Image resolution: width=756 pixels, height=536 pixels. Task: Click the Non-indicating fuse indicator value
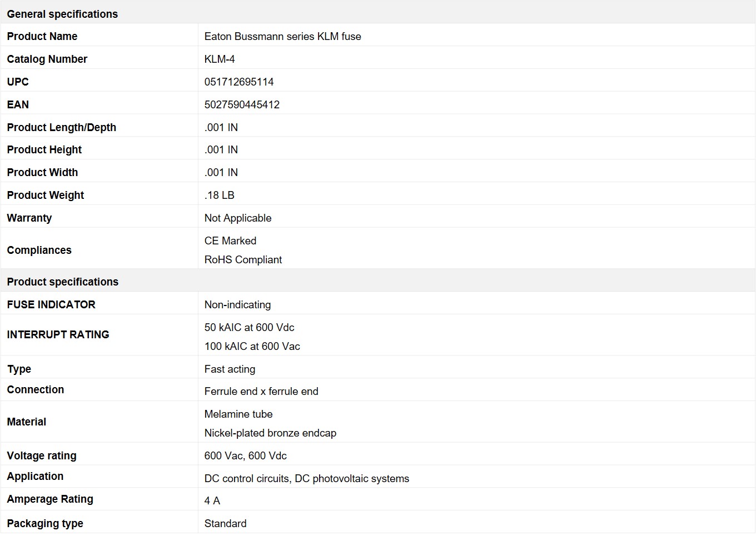[237, 304]
